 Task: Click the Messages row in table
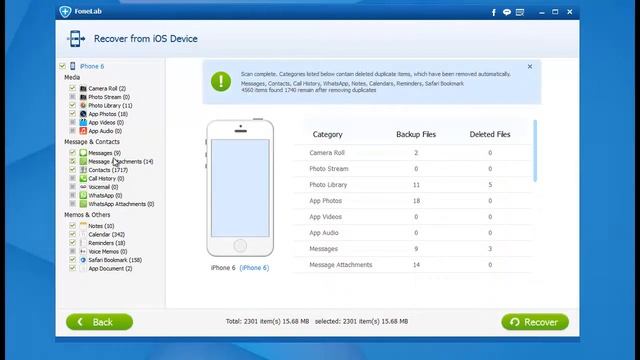click(413, 249)
